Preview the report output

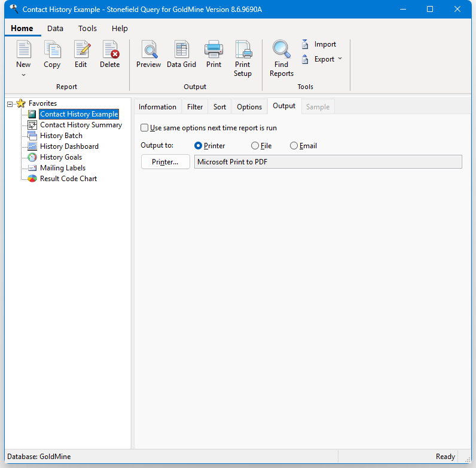pos(148,54)
